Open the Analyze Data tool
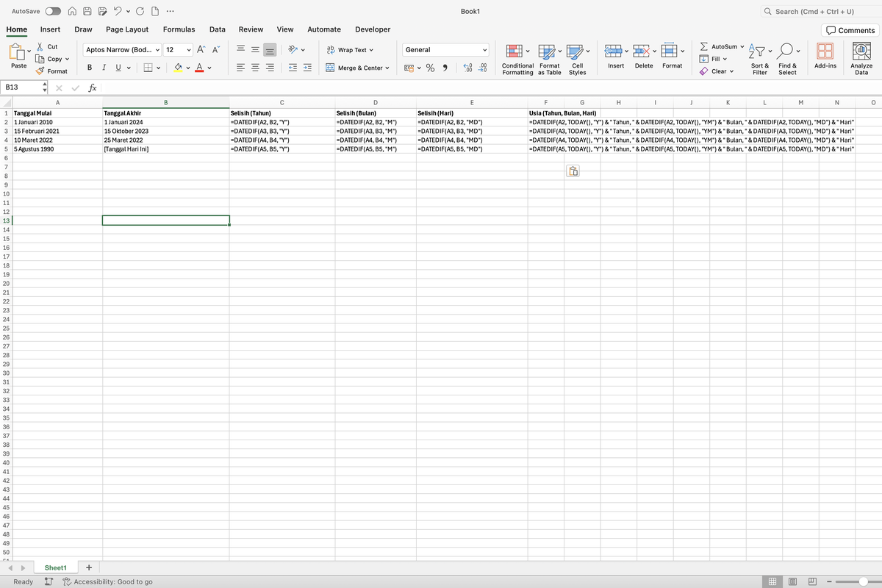The height and width of the screenshot is (588, 882). point(860,59)
